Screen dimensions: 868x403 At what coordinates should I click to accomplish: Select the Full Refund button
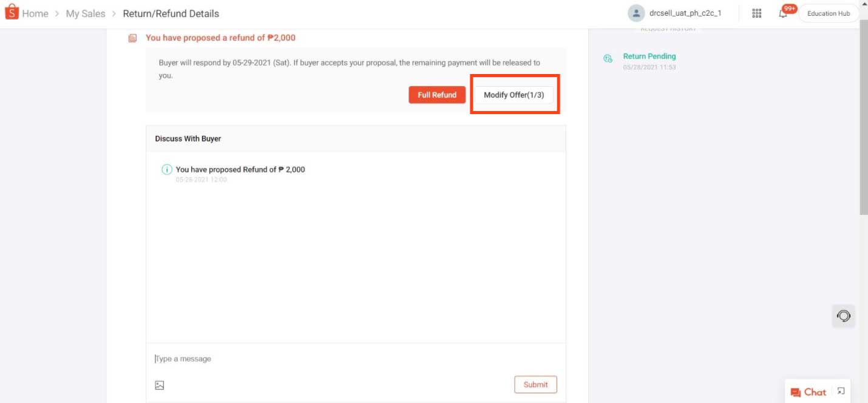[437, 95]
